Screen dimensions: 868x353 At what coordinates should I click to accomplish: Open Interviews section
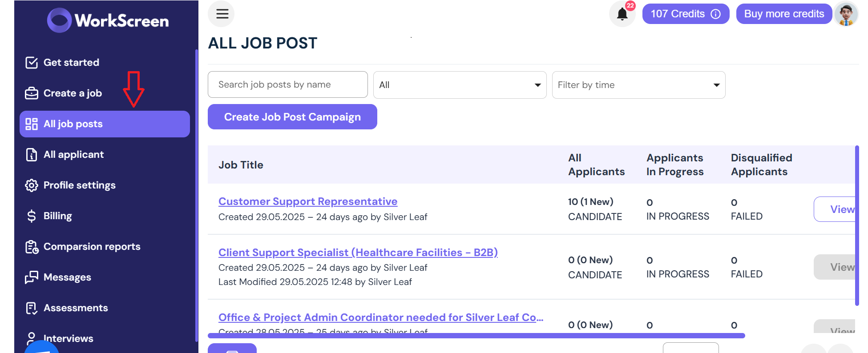pyautogui.click(x=105, y=339)
